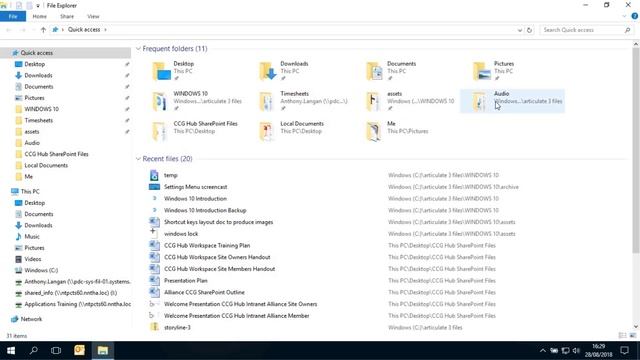Click the storyline-3 file icon

coord(154,327)
